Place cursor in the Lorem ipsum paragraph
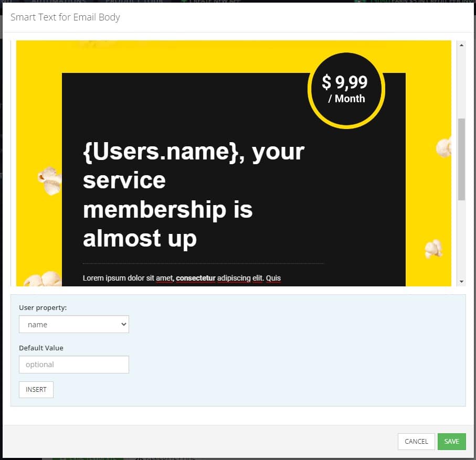 click(x=182, y=278)
